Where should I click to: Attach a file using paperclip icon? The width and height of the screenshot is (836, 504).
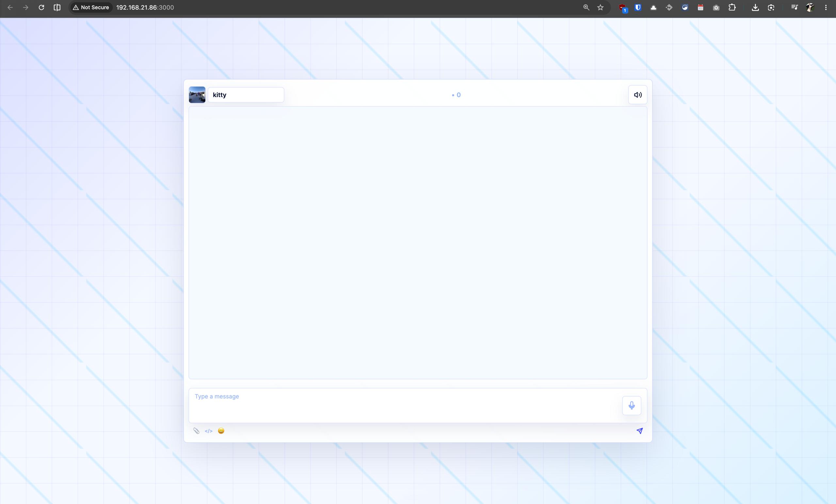pos(196,431)
